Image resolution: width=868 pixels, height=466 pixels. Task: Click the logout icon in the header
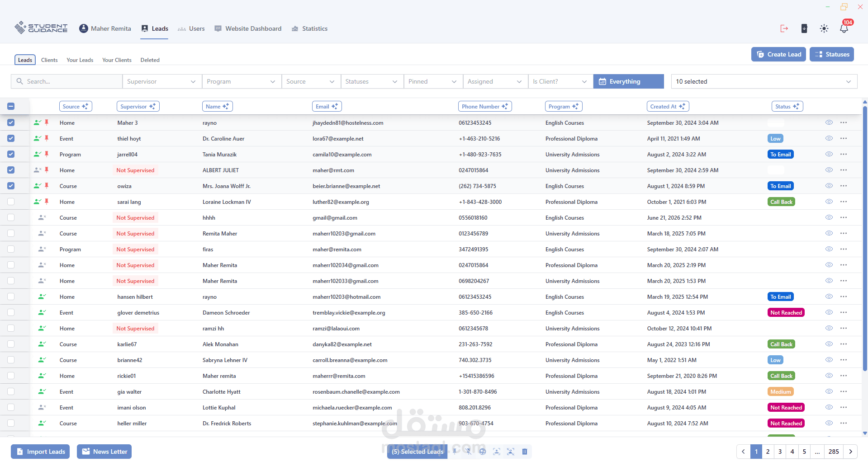[784, 28]
